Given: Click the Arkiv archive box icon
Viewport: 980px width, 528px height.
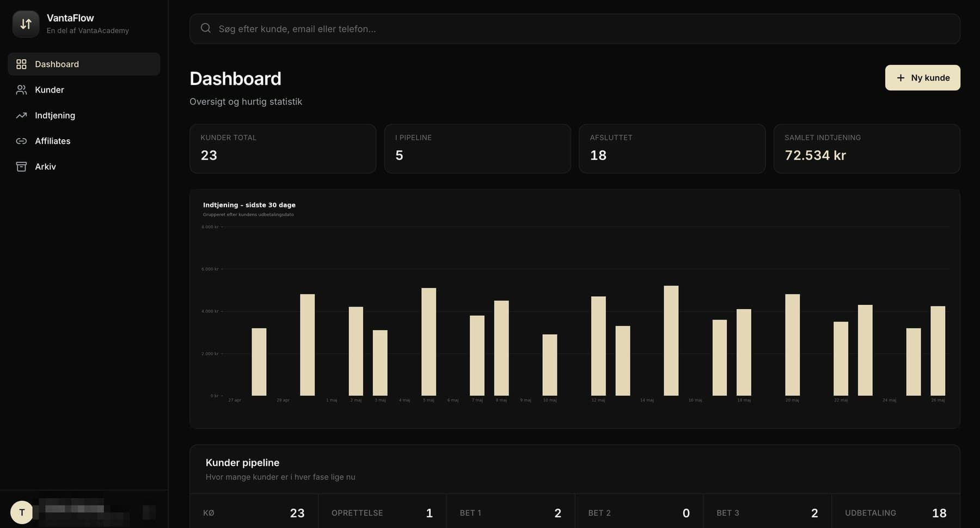Looking at the screenshot, I should (21, 167).
